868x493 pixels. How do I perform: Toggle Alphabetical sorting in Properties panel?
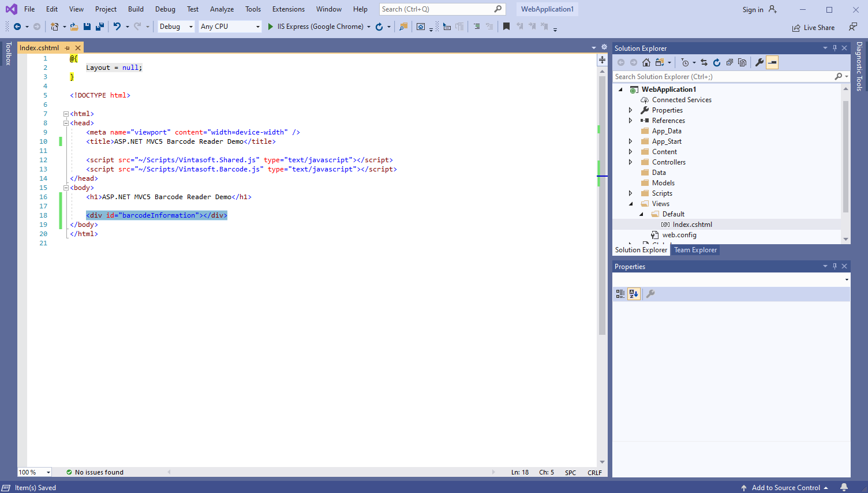pyautogui.click(x=634, y=294)
